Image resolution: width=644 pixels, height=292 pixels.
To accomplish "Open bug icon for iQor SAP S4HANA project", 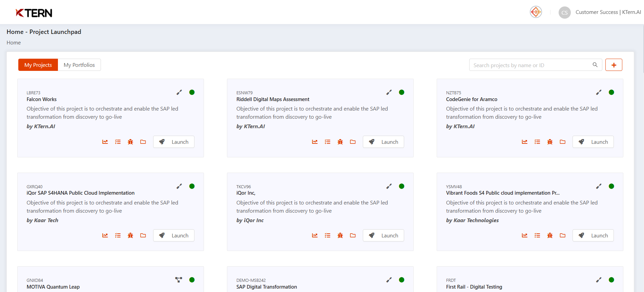I will click(x=130, y=235).
